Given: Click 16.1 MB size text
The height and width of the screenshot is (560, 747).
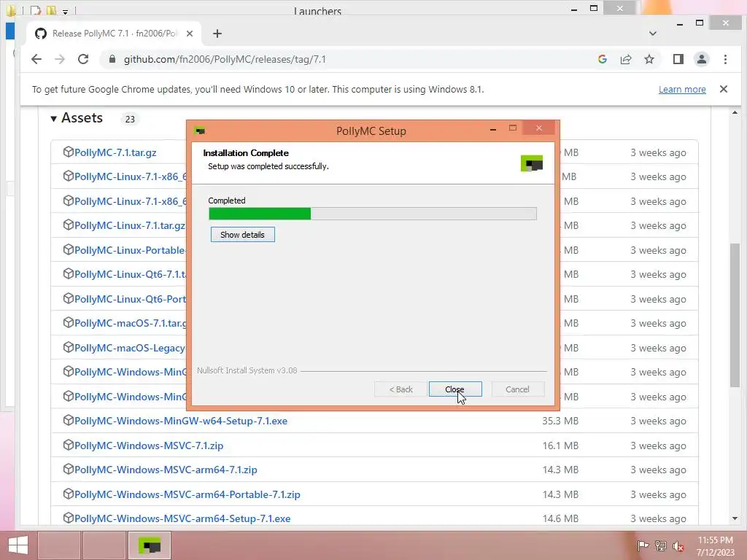Looking at the screenshot, I should [x=560, y=446].
